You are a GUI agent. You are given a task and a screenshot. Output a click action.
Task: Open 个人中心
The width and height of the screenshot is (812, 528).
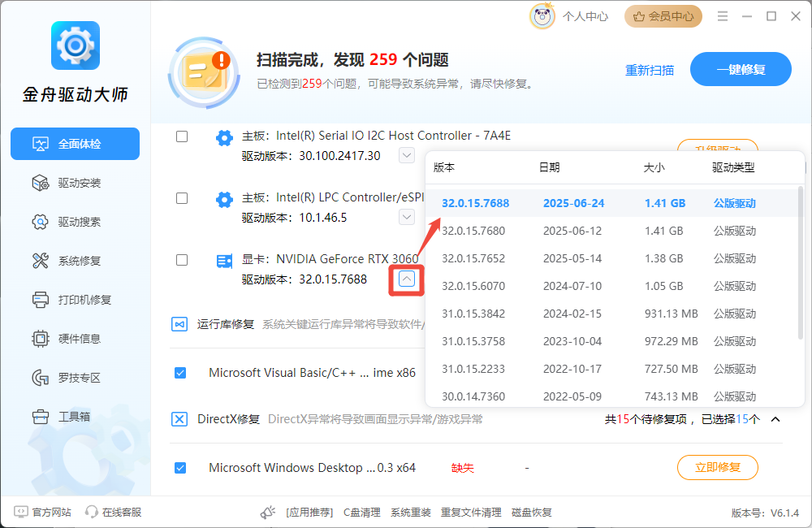click(585, 16)
